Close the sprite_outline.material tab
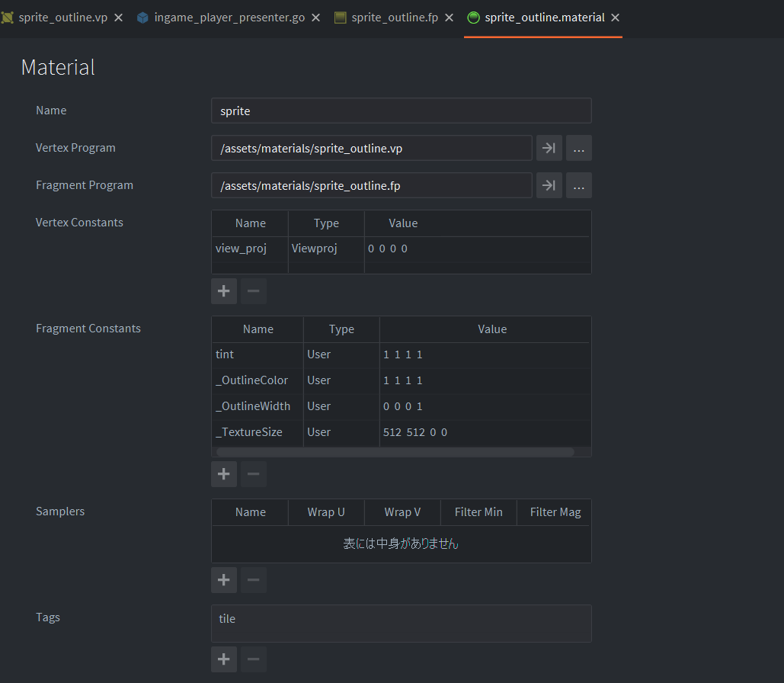The image size is (784, 683). pyautogui.click(x=616, y=18)
